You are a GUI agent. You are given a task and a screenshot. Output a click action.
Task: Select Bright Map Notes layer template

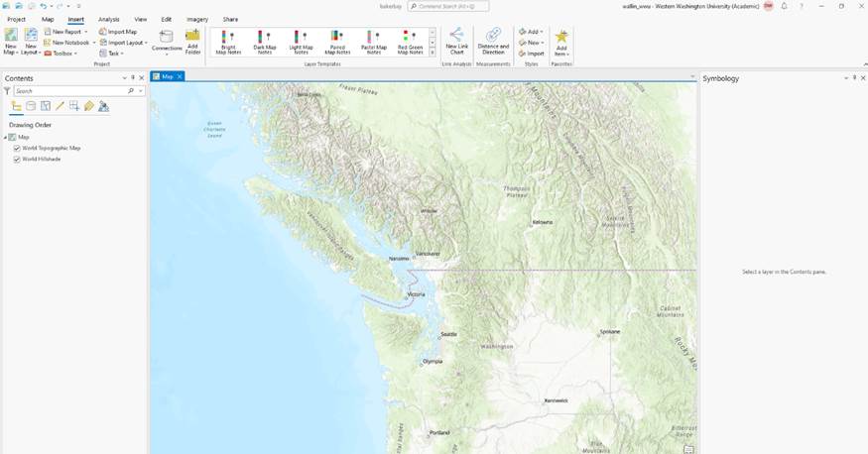228,42
